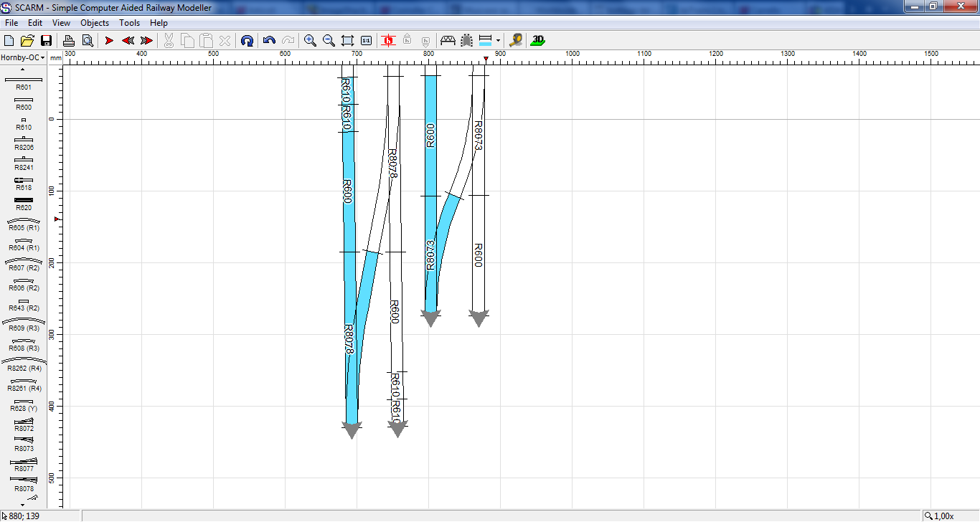Lower the track height level
The width and height of the screenshot is (980, 522).
point(425,41)
